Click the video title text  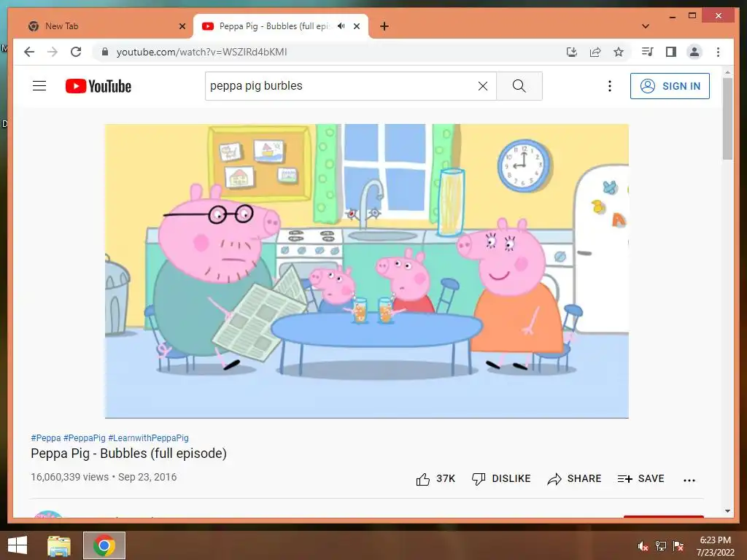pyautogui.click(x=128, y=454)
